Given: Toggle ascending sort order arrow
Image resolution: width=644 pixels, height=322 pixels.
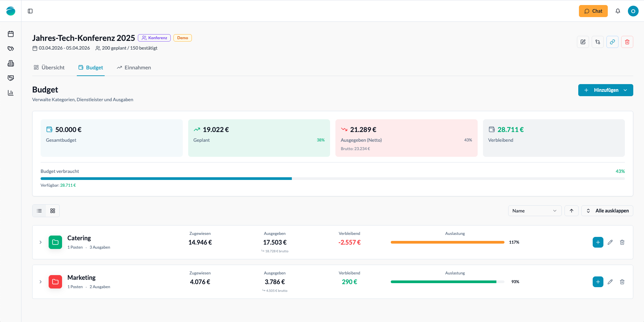Looking at the screenshot, I should click(x=571, y=211).
